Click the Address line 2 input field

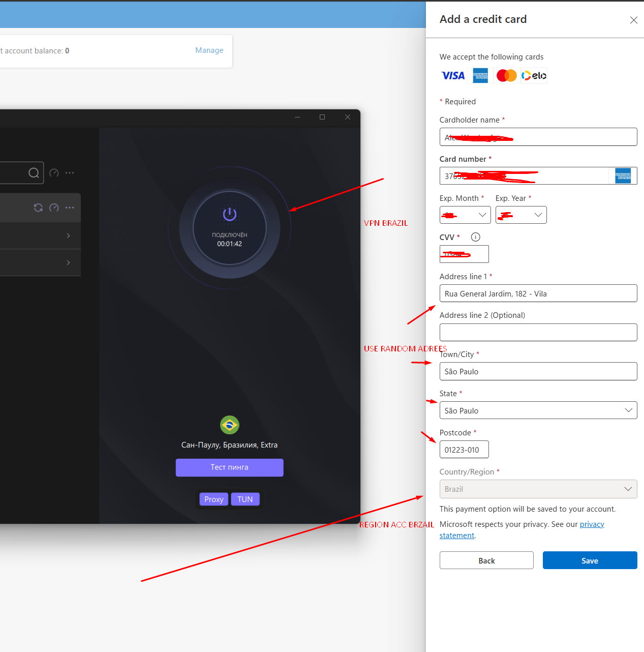coord(538,333)
